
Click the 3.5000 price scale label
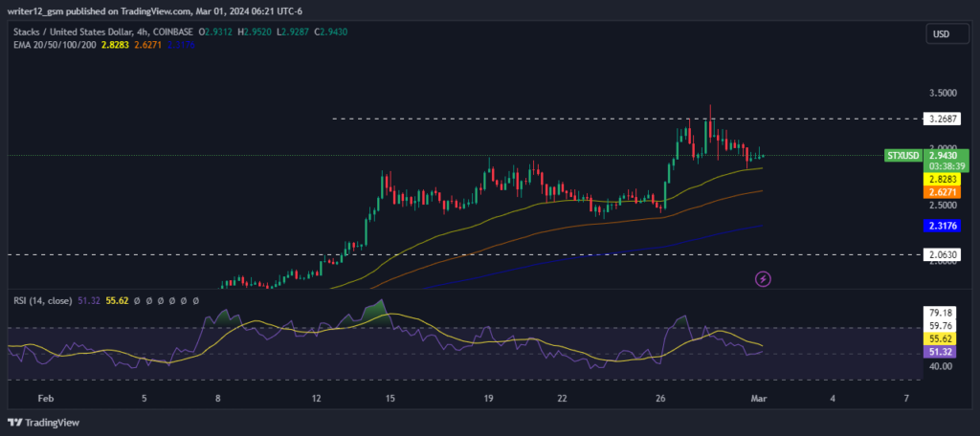pos(943,94)
